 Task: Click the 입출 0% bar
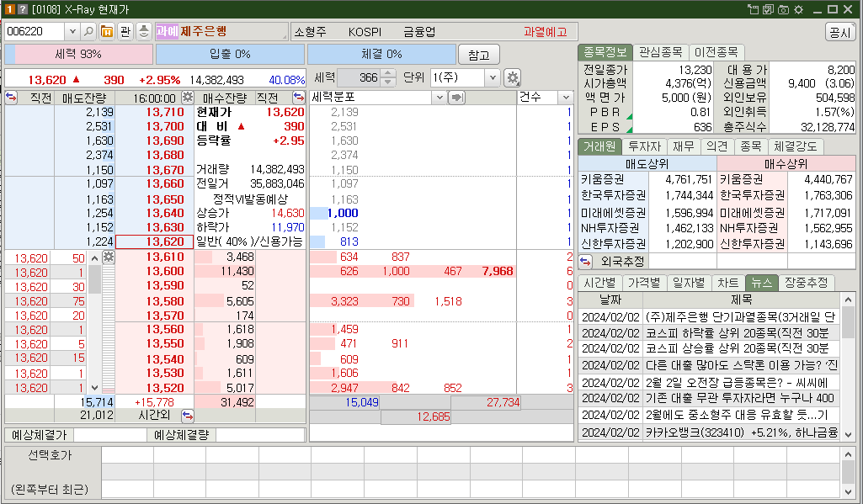point(230,55)
